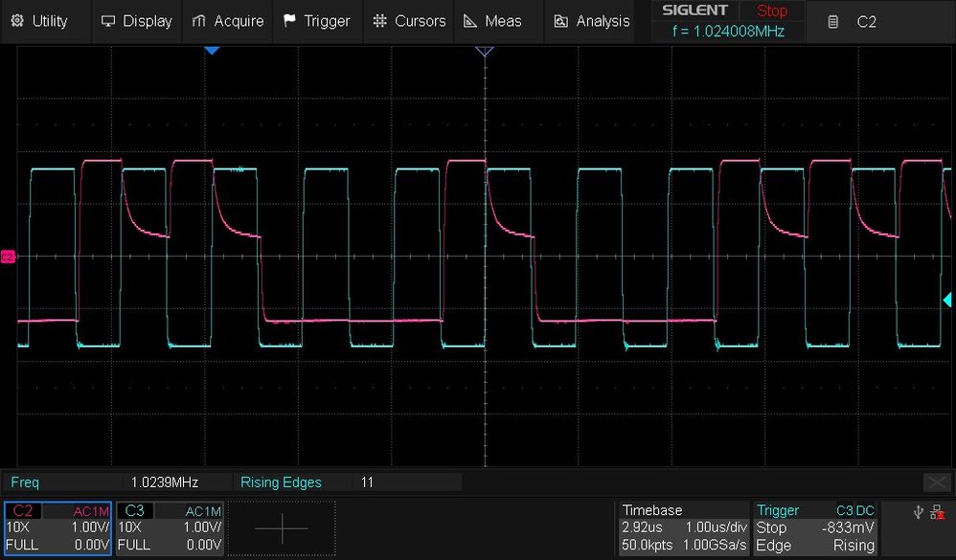Click the Meas ruler icon

[x=470, y=21]
